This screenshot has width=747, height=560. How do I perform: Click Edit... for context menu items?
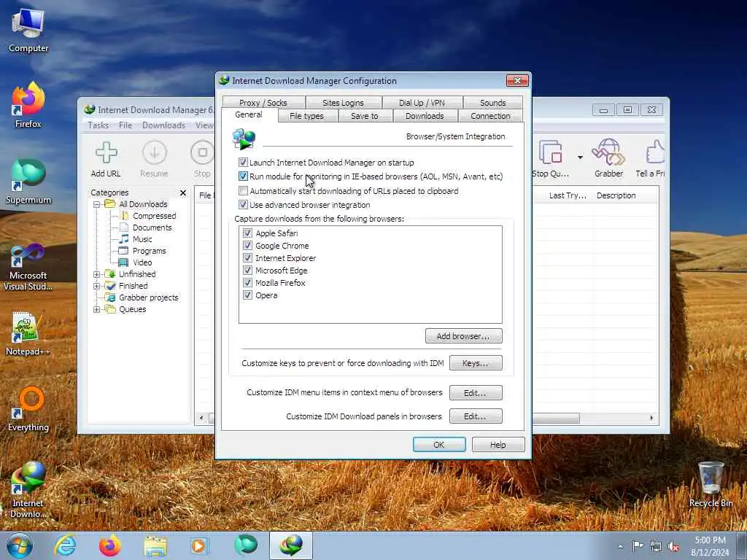[x=476, y=393]
